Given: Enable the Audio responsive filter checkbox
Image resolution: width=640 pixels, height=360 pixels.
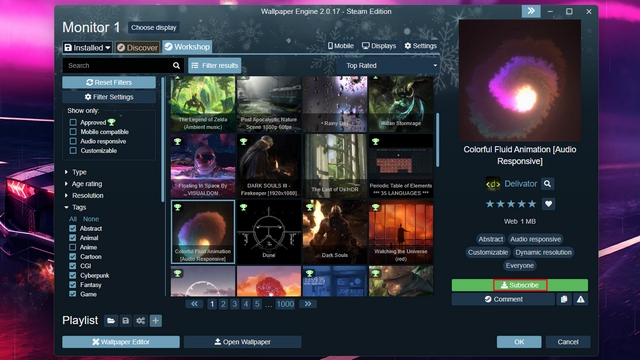Looking at the screenshot, I should pyautogui.click(x=73, y=141).
